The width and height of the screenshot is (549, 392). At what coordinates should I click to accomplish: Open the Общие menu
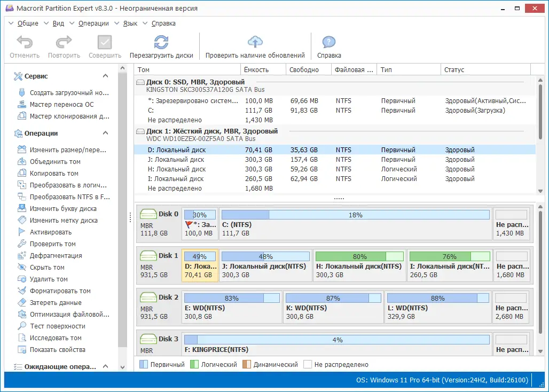click(28, 23)
